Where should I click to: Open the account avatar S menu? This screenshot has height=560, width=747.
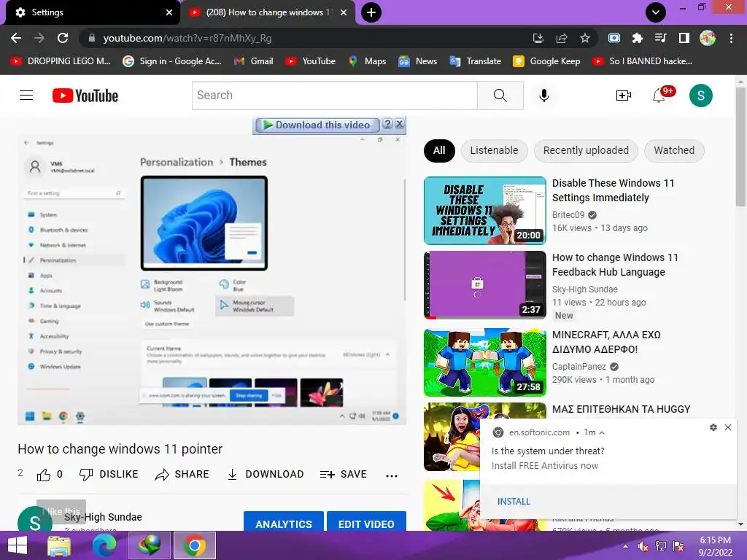coord(701,96)
